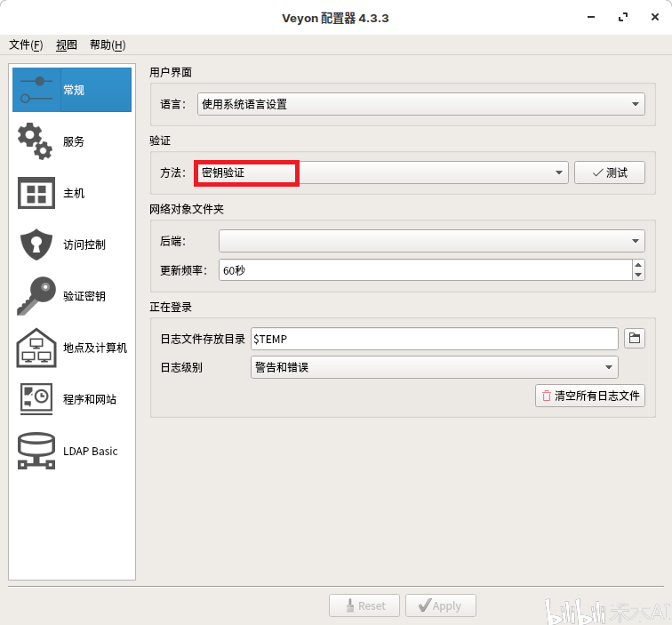
Task: Select the 常规 general settings slider icon
Action: click(36, 90)
